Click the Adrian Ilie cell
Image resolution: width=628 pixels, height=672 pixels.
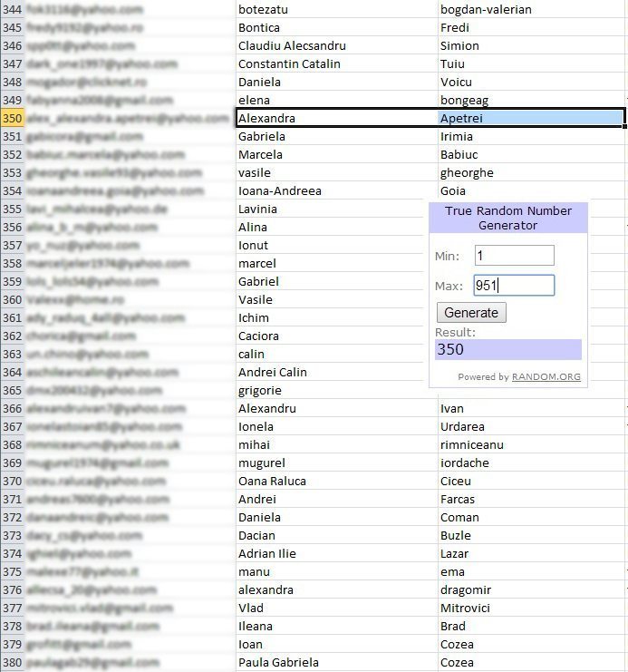[337, 554]
